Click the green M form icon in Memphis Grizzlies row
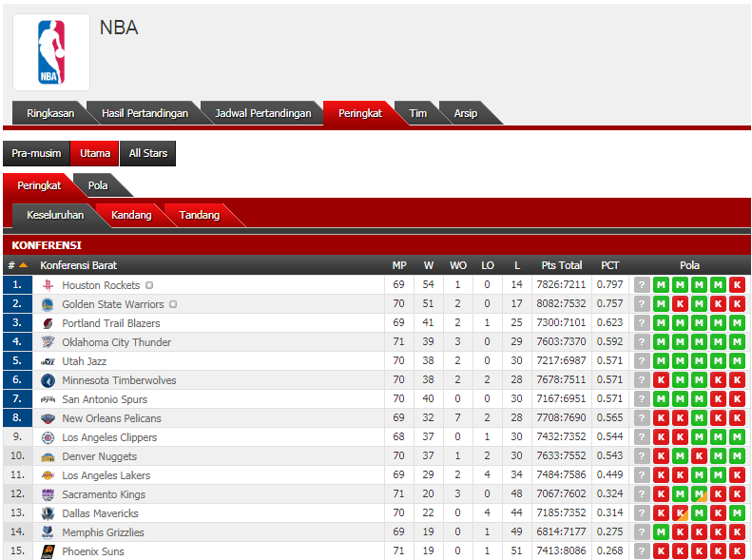Screen dimensions: 752x560 (x=661, y=532)
